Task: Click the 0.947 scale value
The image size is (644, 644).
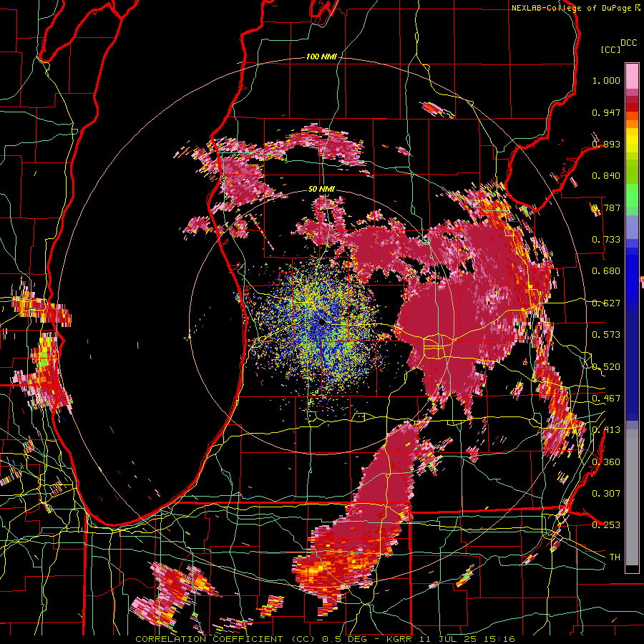Action: point(606,112)
